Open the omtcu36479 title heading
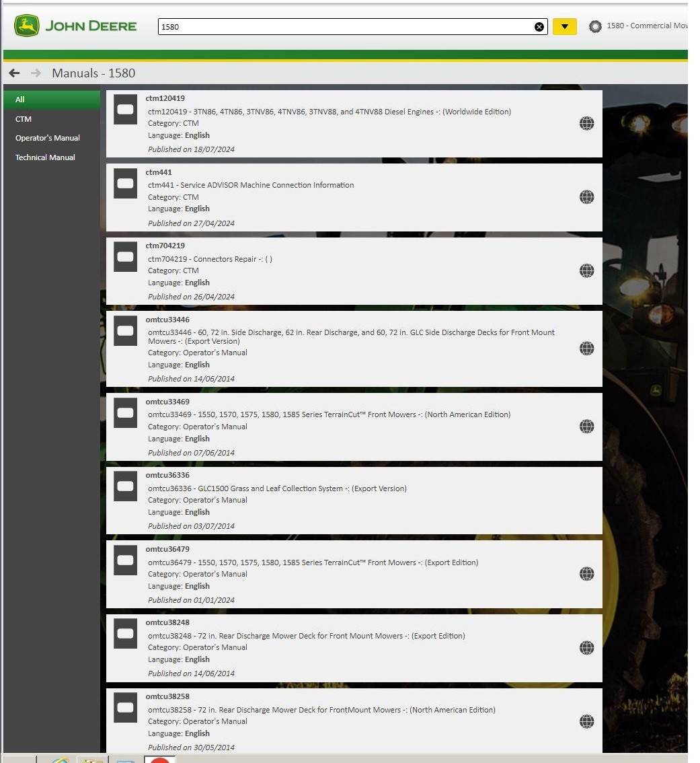700x763 pixels. (167, 550)
